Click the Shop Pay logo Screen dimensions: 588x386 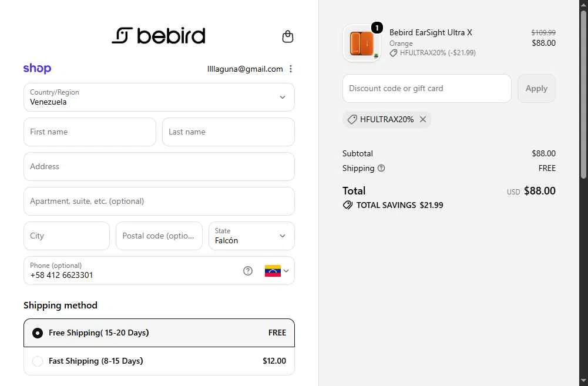pyautogui.click(x=37, y=68)
